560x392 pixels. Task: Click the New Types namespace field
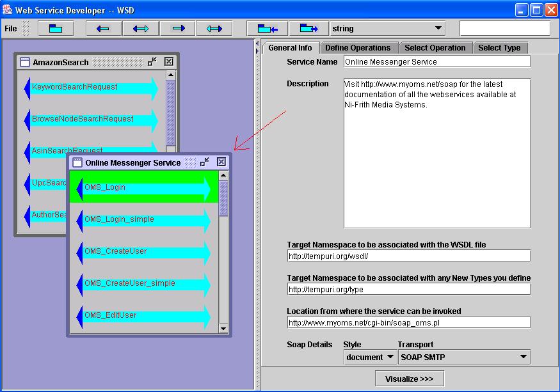click(x=409, y=289)
